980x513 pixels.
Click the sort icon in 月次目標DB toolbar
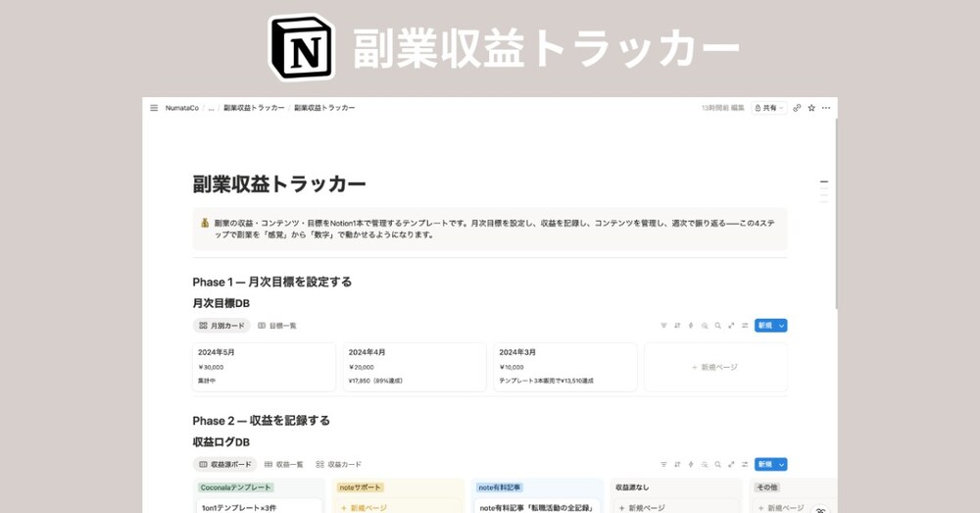tap(677, 326)
